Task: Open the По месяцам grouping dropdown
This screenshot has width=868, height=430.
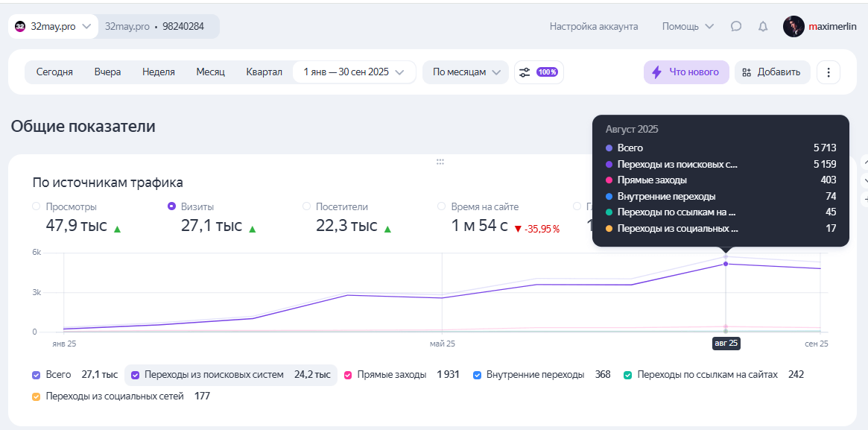Action: [x=466, y=72]
